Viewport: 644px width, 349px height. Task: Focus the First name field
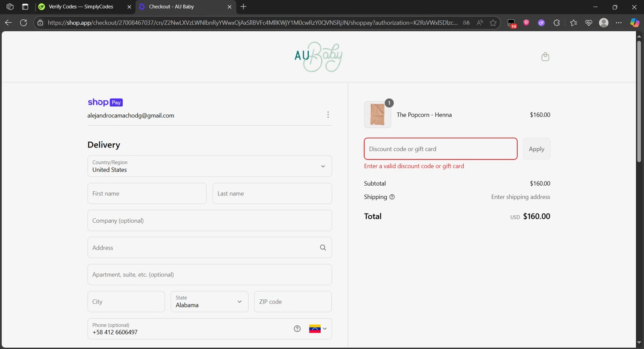tap(147, 194)
